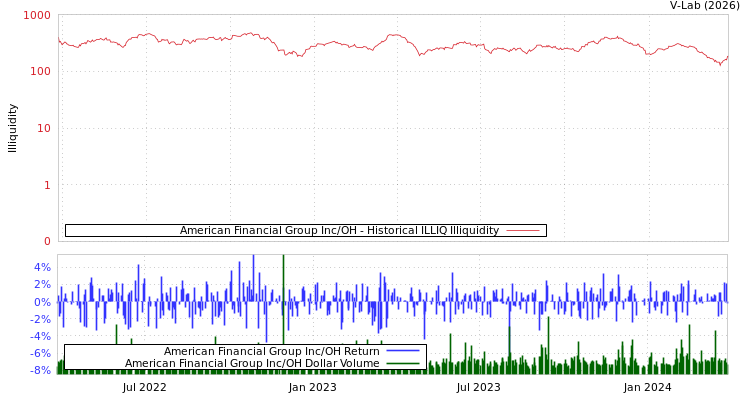Viewport: 750px width, 400px height.
Task: Click the 0% label on lower y-axis
Action: pyautogui.click(x=42, y=302)
